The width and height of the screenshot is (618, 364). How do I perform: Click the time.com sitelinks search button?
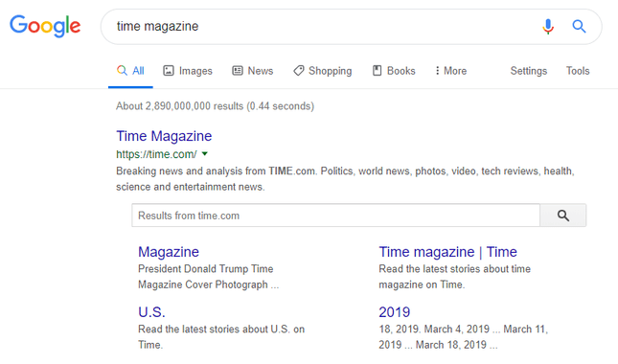[x=562, y=216]
